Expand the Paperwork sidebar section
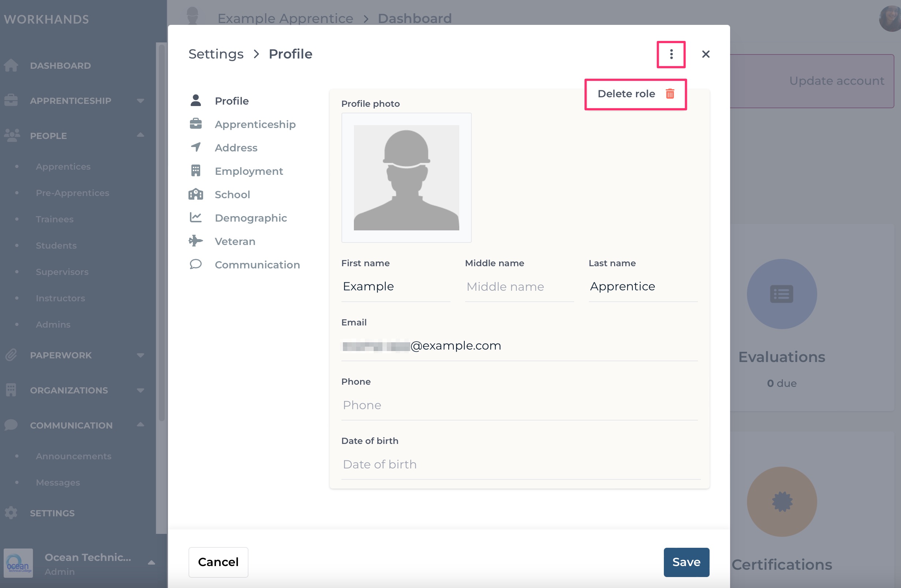 point(74,355)
